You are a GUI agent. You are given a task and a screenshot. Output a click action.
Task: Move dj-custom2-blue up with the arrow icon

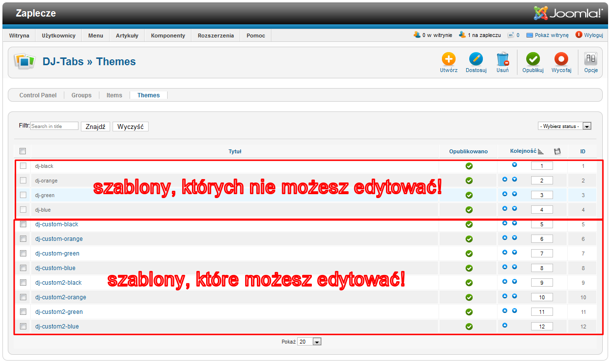pos(505,325)
